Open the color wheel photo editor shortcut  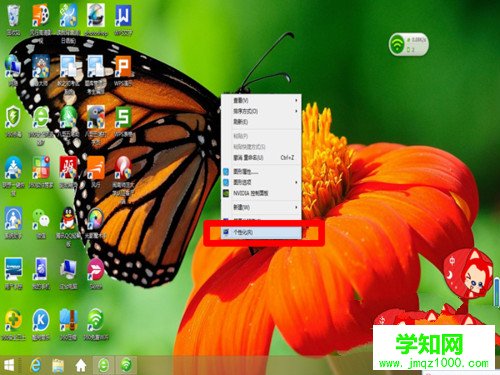click(96, 218)
